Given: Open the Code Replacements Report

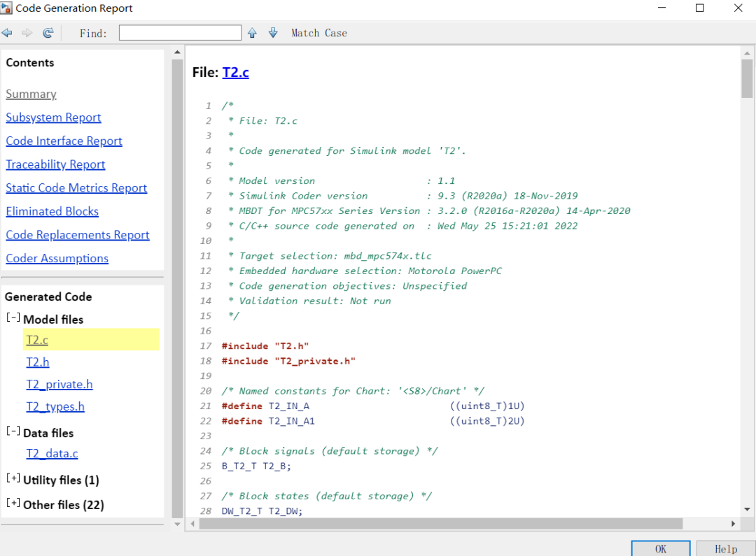Looking at the screenshot, I should (78, 234).
